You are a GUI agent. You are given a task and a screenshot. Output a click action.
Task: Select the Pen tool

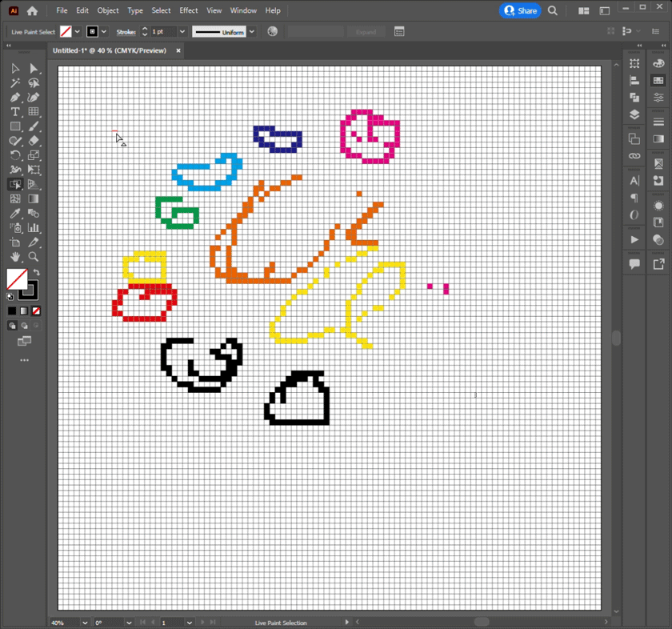click(x=15, y=98)
